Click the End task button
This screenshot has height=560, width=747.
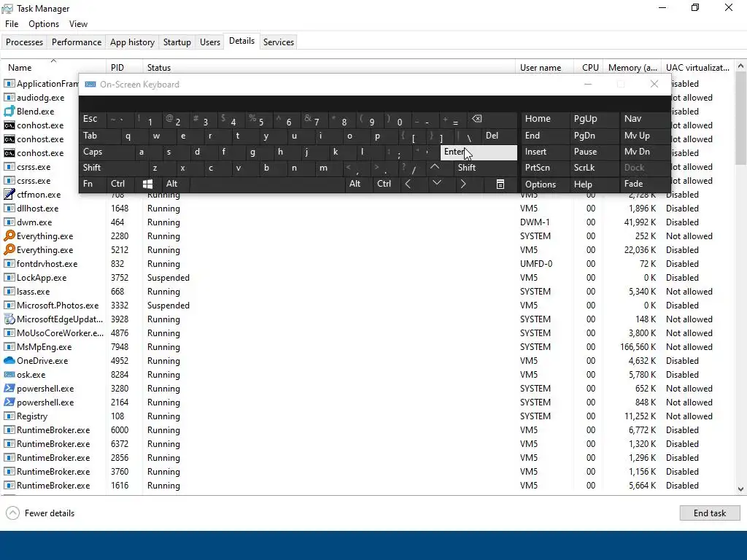tap(710, 513)
